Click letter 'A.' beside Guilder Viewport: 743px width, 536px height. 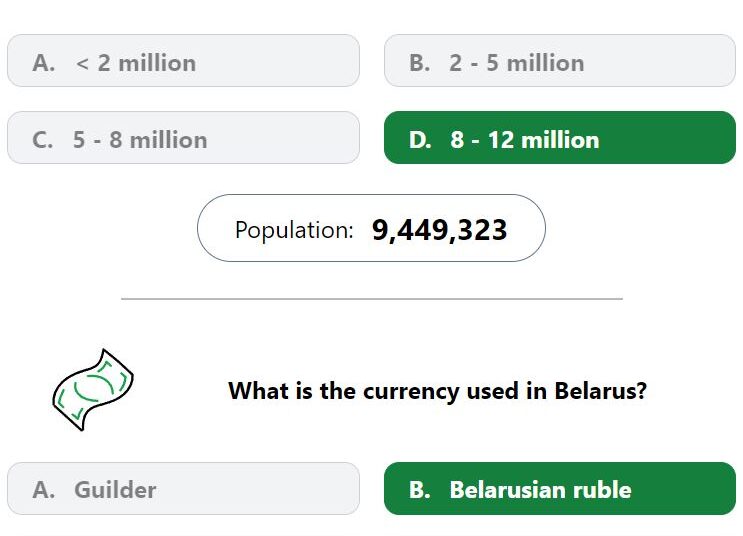click(44, 490)
